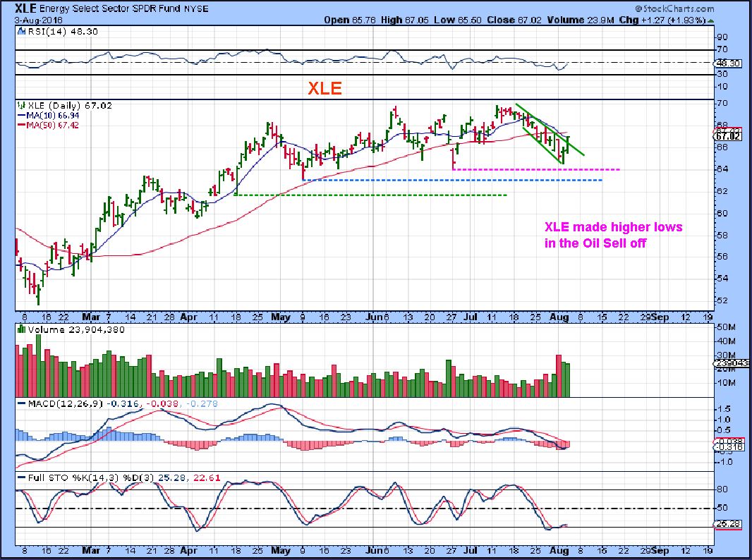Click the 25.28 value tag on stochastic axis
Screen dimensions: 752x560
click(728, 525)
